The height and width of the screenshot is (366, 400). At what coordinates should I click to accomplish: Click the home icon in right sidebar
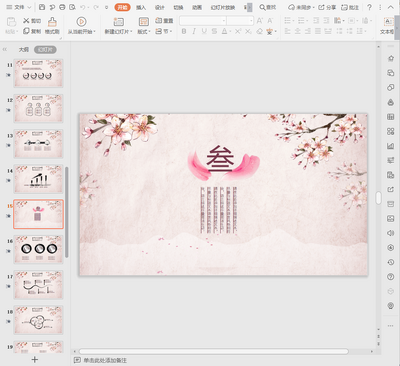(391, 58)
